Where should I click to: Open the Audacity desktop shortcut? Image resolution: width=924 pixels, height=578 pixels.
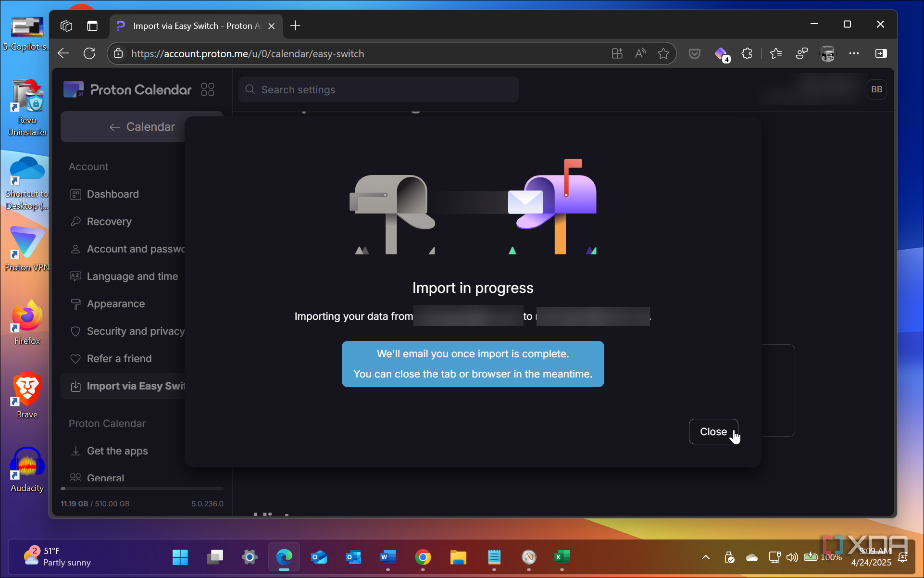click(27, 470)
